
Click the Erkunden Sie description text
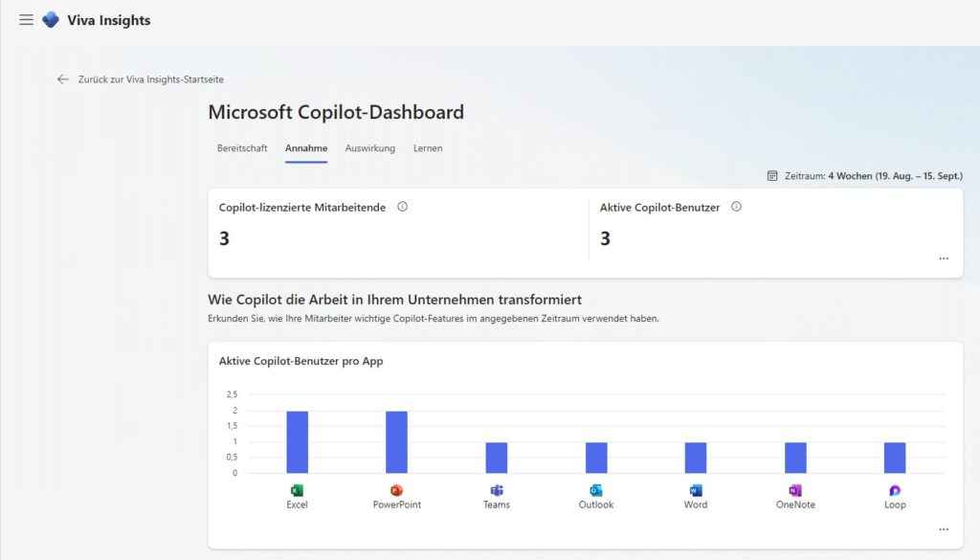[x=434, y=318]
